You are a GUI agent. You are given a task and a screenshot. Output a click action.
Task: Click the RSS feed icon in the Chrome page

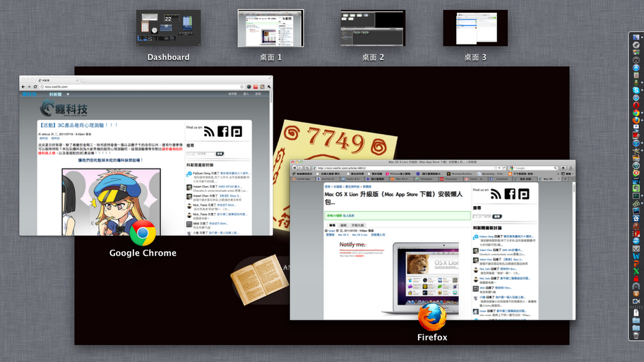click(x=209, y=131)
